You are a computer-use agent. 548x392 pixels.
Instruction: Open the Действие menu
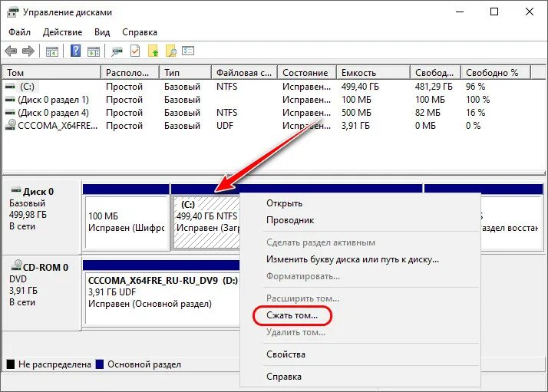point(63,32)
